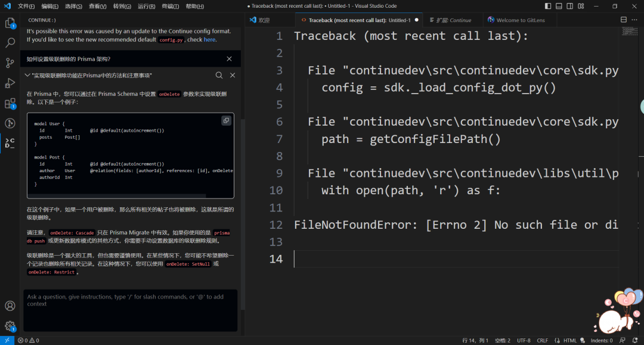Click the braces icon beside HTML language
Image resolution: width=644 pixels, height=345 pixels.
(x=557, y=340)
